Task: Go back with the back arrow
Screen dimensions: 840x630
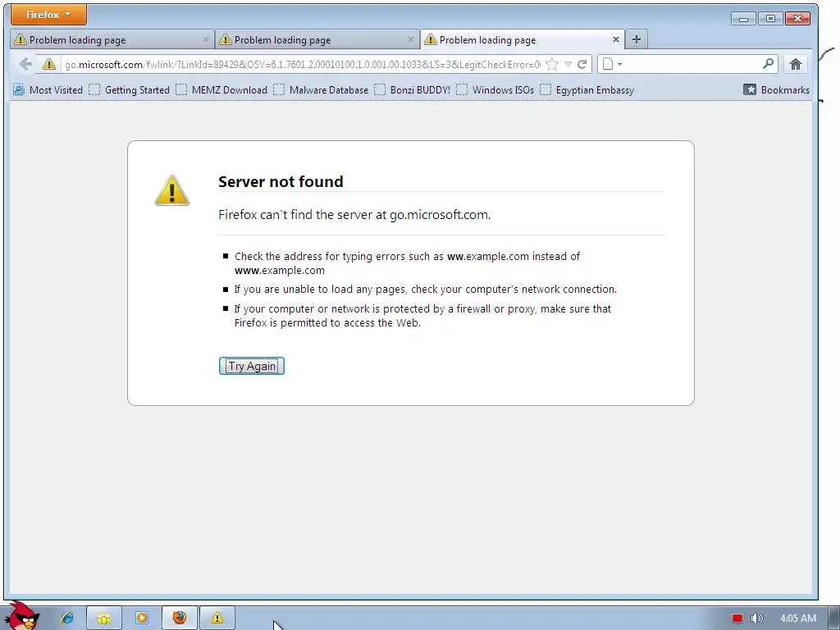Action: coord(25,64)
